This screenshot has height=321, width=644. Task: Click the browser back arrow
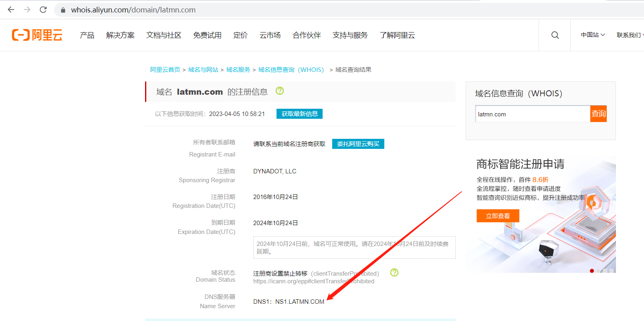point(11,10)
